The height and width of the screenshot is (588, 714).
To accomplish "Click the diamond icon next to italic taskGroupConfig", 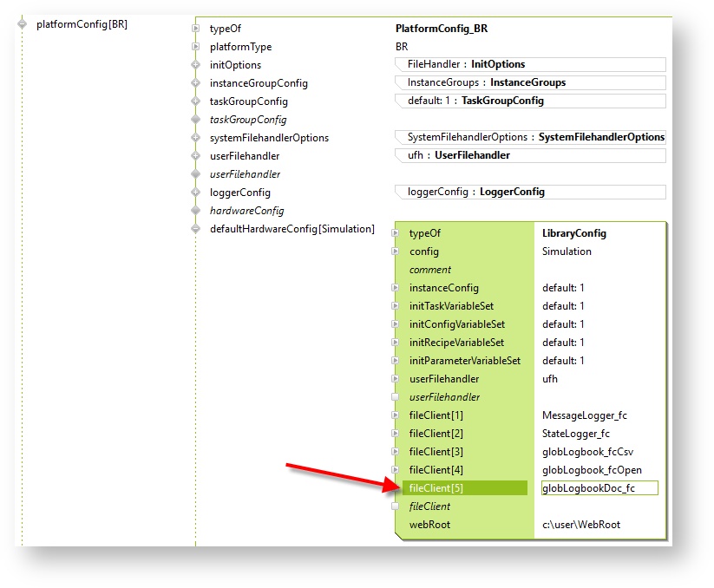I will [x=196, y=120].
